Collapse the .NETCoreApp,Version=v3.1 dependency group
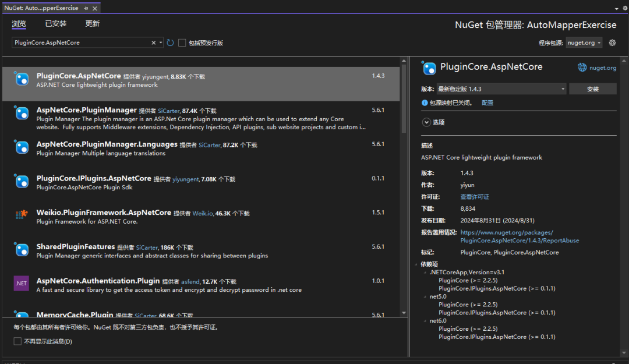 point(425,273)
